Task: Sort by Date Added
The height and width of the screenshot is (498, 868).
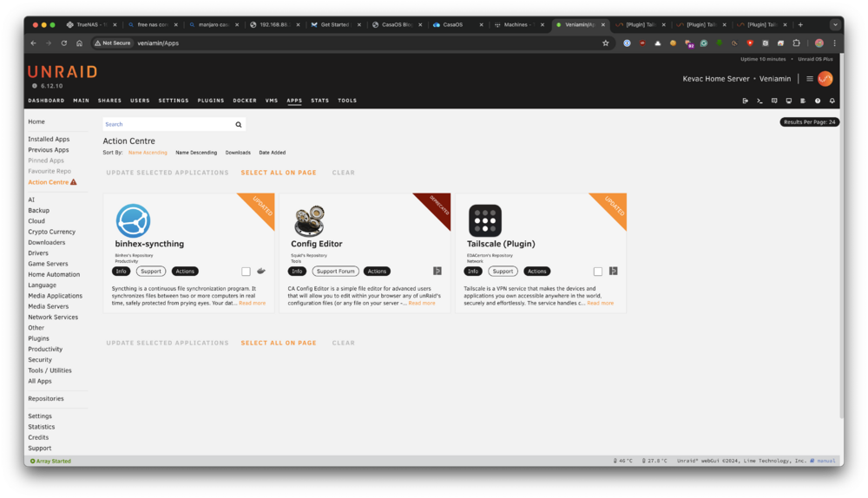Action: [x=273, y=153]
